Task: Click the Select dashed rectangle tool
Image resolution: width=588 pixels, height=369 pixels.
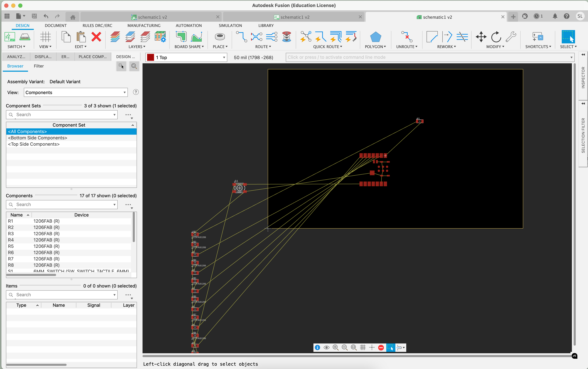Action: (568, 37)
